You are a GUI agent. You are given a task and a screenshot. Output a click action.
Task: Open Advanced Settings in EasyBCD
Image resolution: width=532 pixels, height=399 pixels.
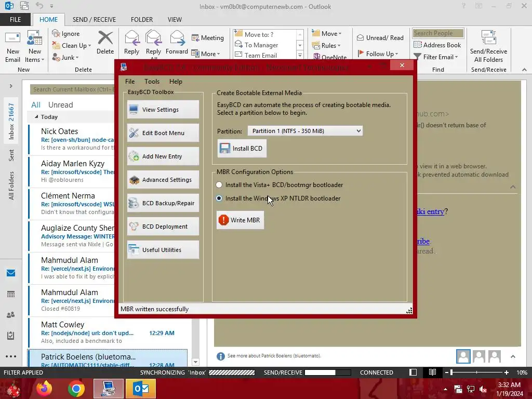coord(163,179)
